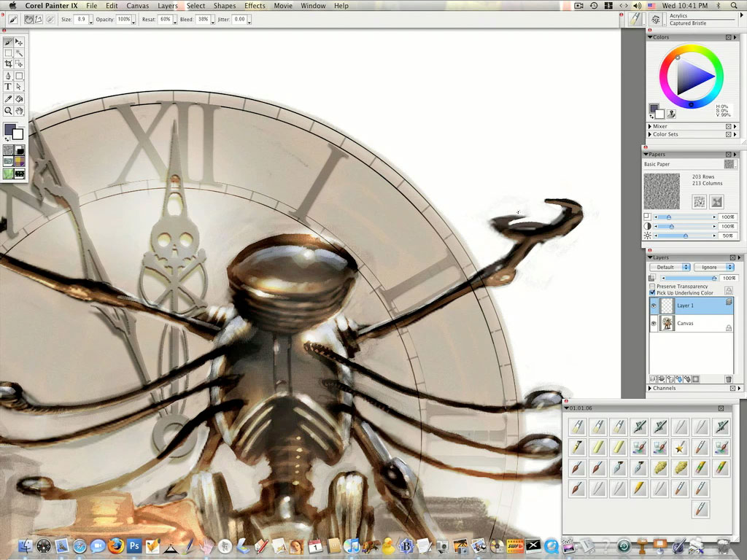Viewport: 747px width, 560px height.
Task: Hide Layer 1 using its eye icon
Action: [654, 306]
